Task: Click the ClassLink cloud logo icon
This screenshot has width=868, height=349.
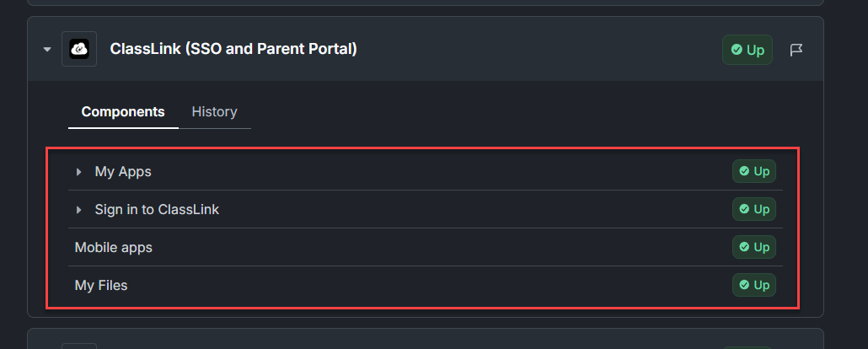Action: pyautogui.click(x=79, y=49)
